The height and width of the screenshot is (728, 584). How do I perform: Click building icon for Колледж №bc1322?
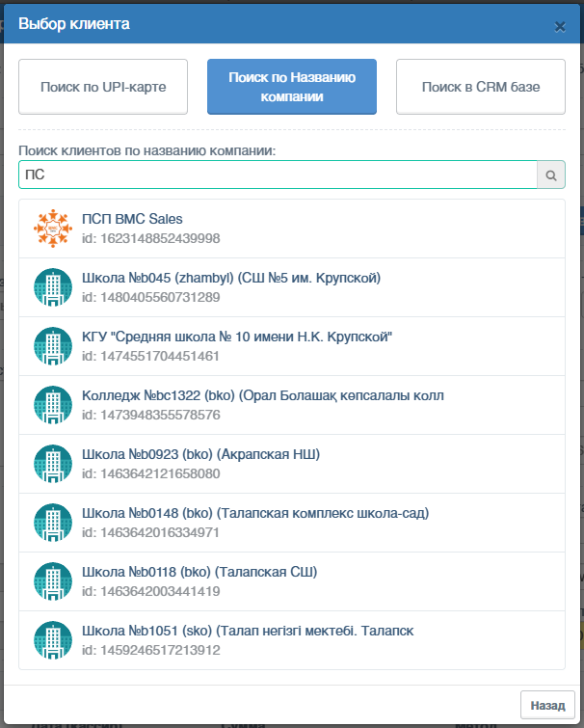(x=53, y=405)
